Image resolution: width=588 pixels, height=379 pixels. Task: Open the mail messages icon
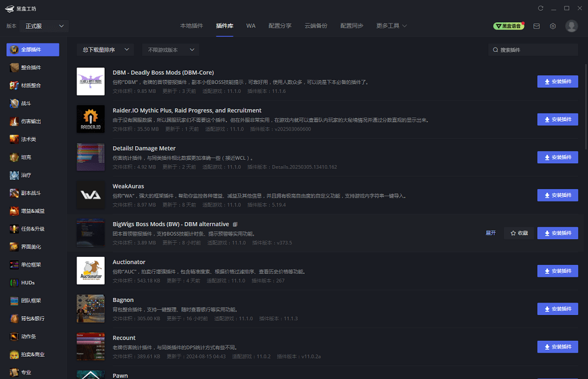(536, 26)
